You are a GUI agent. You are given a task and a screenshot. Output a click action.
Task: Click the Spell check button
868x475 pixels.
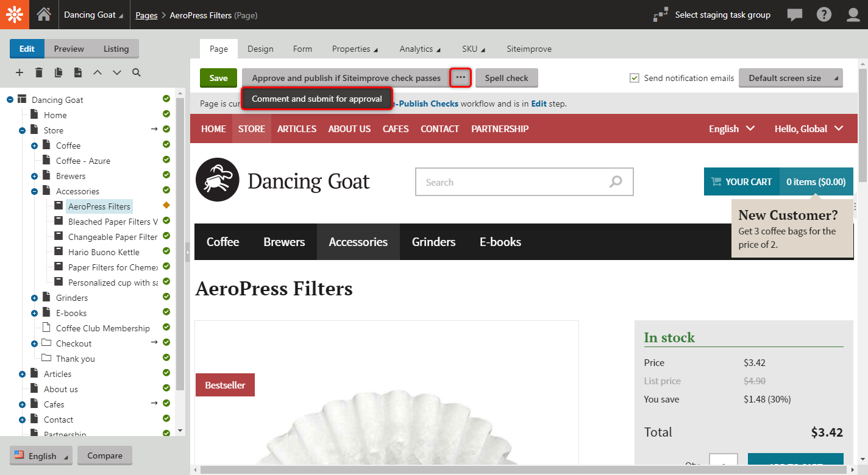(507, 78)
